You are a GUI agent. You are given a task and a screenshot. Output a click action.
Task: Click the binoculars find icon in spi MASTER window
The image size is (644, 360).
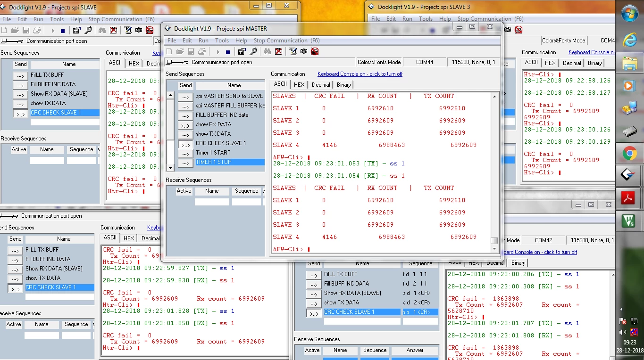(267, 51)
